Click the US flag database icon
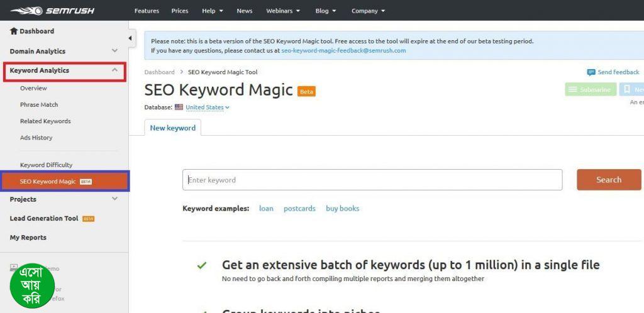The width and height of the screenshot is (644, 313). [x=179, y=107]
